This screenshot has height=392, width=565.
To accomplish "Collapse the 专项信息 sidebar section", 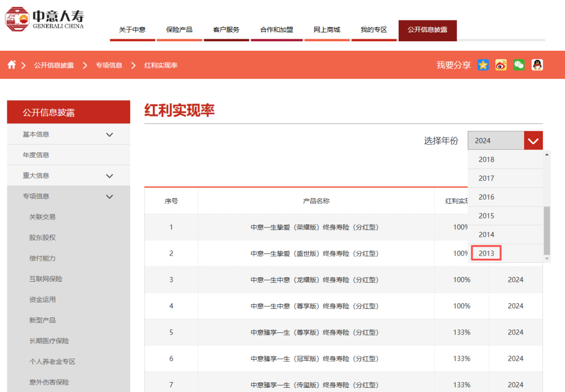I will (109, 197).
